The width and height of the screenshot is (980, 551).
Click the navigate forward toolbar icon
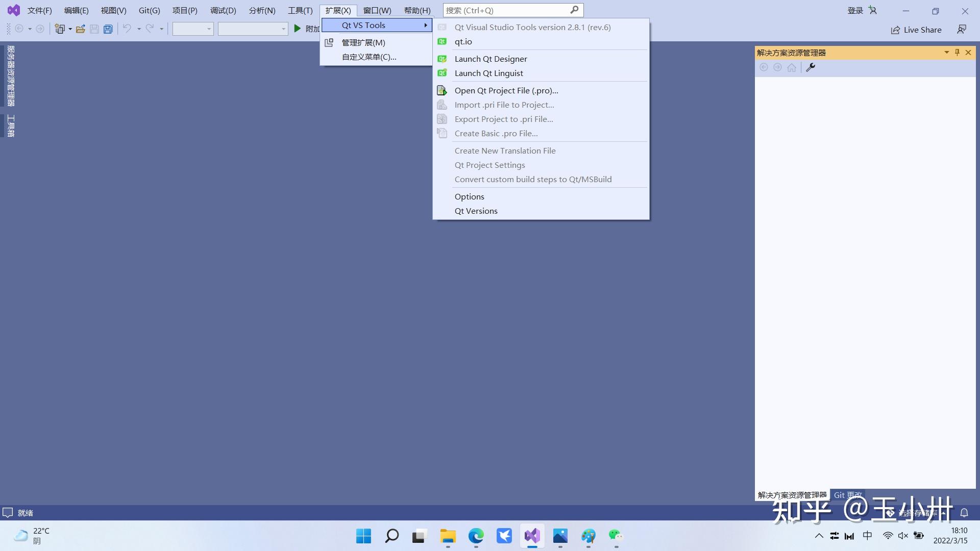click(40, 29)
